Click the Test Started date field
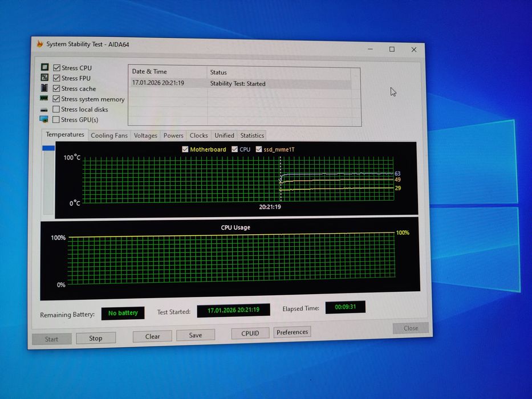Image resolution: width=532 pixels, height=399 pixels. click(233, 310)
